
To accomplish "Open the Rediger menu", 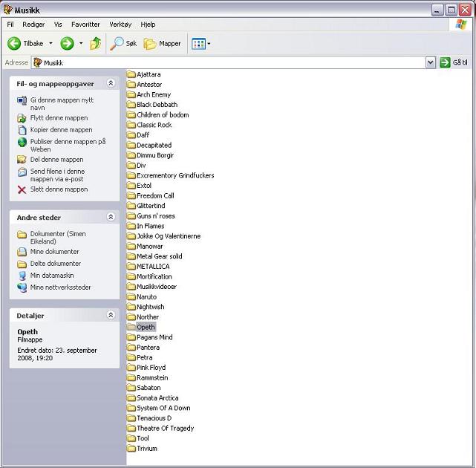I will click(33, 25).
